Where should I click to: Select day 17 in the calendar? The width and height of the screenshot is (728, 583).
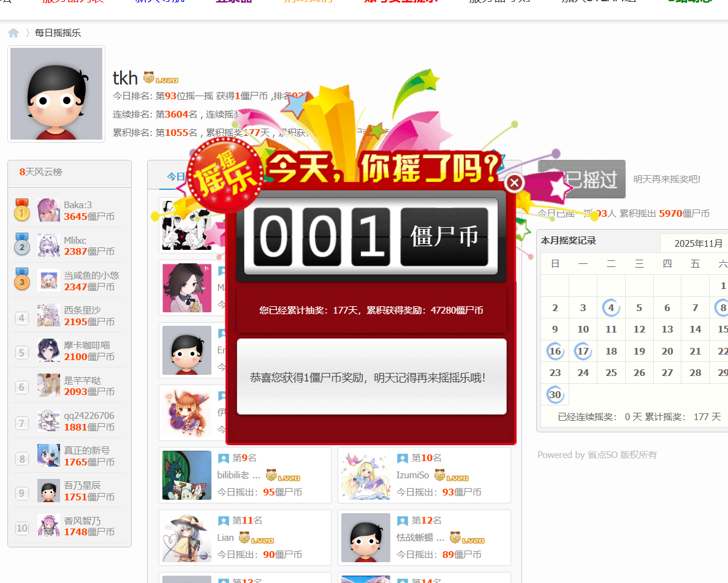click(x=583, y=352)
